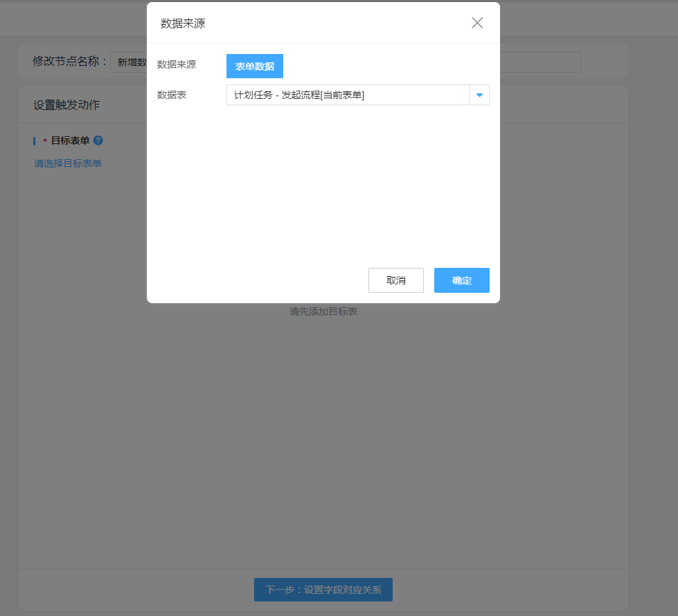Click the red required asterisk by 目标表单
This screenshot has width=678, height=616.
tap(45, 141)
